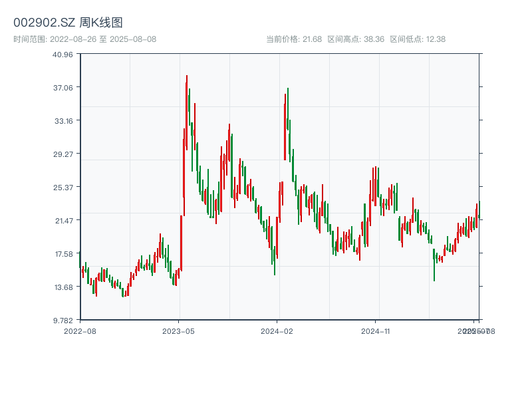Click the y-axis value 9.782
Screen dimensions: 532x399
click(x=63, y=321)
